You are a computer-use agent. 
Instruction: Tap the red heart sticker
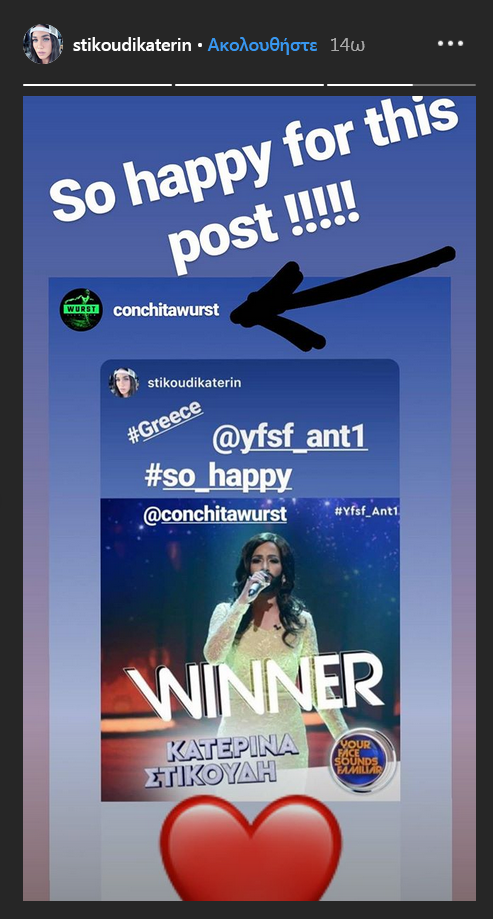pos(250,847)
